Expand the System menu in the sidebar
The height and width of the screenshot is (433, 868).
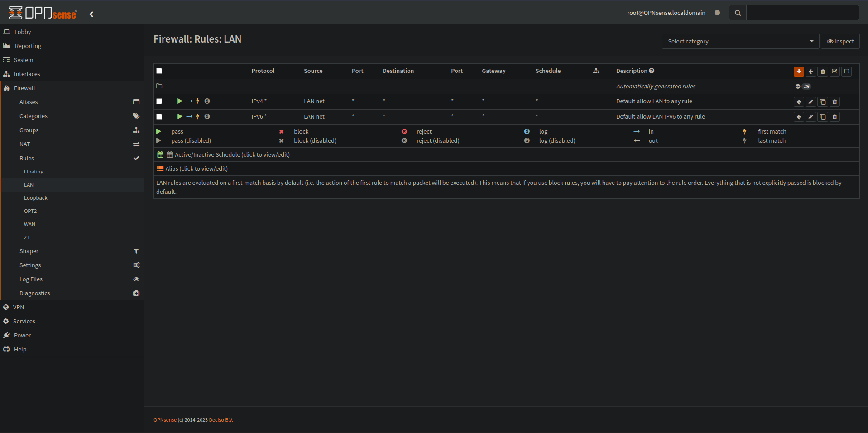tap(72, 60)
